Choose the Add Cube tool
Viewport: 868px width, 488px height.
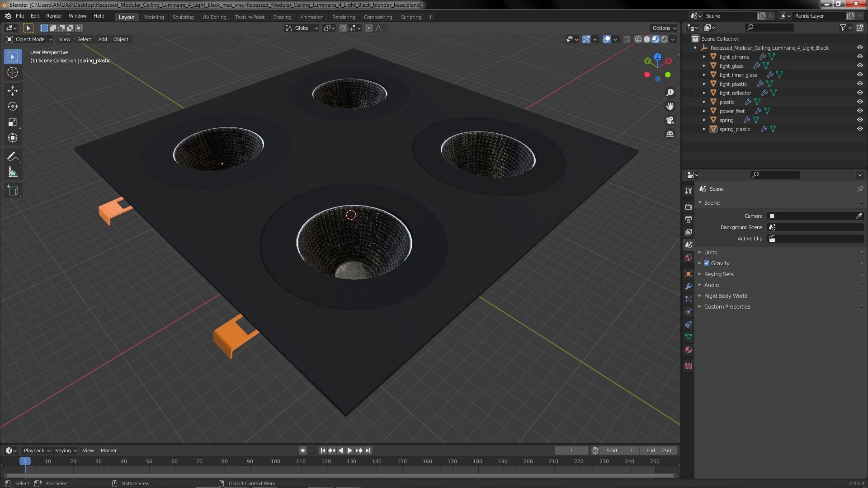pyautogui.click(x=13, y=191)
